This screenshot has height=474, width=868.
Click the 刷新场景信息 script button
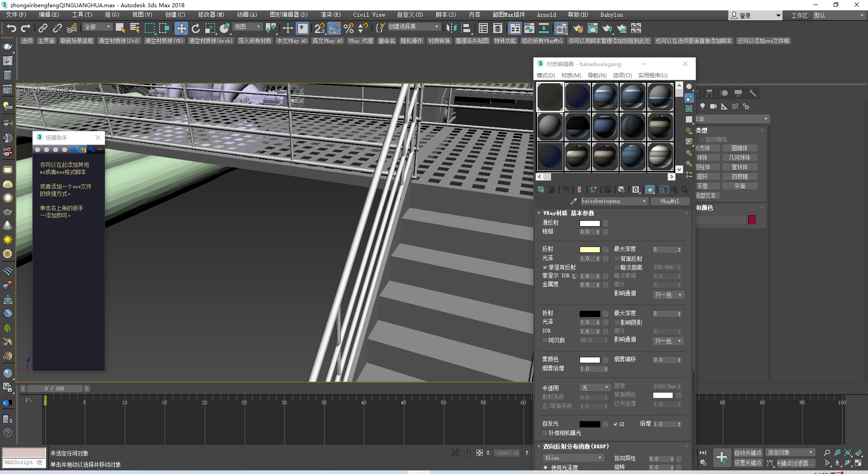coord(76,41)
